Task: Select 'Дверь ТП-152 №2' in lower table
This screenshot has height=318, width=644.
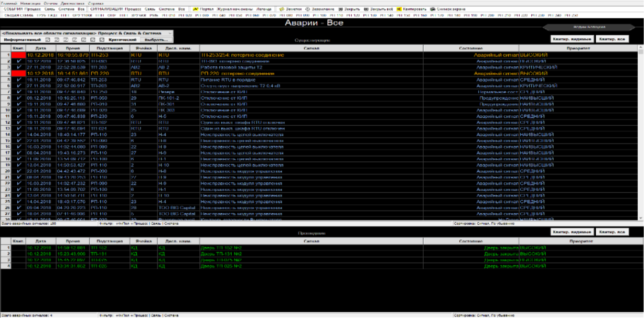Action: point(220,248)
